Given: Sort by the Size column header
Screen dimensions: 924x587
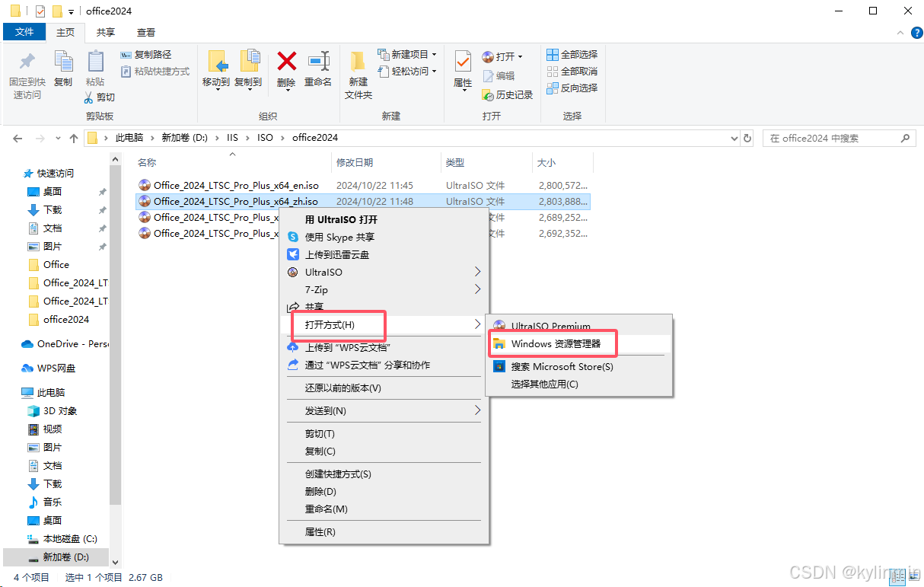Looking at the screenshot, I should pyautogui.click(x=562, y=163).
